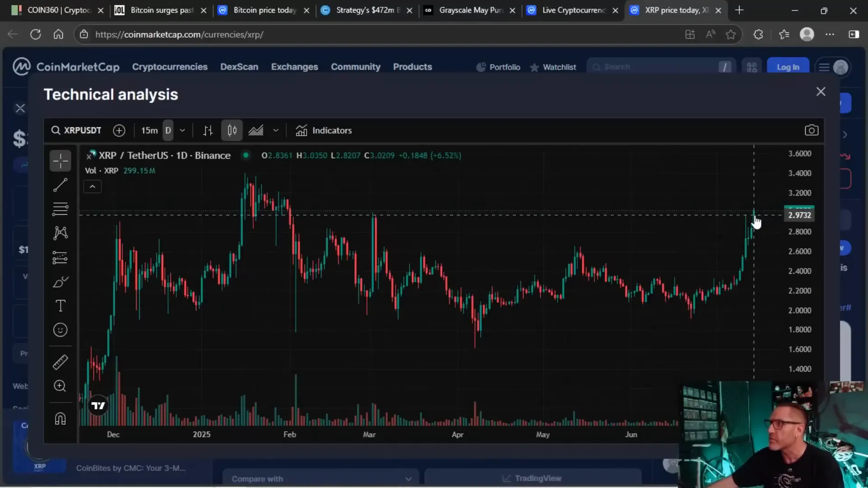Click the 2.9732 price label on axis
This screenshot has height=488, width=868.
799,215
